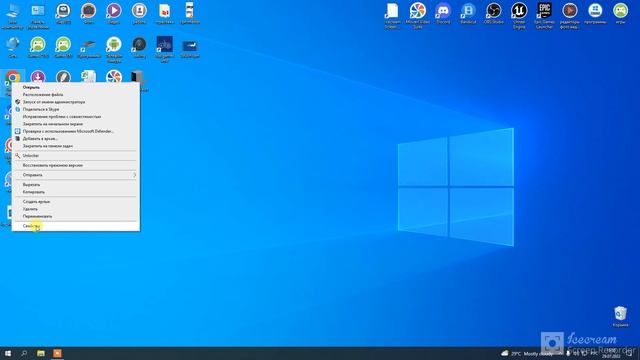640x360 pixels.
Task: Select the OBS Studio desktop shortcut
Action: click(x=493, y=13)
